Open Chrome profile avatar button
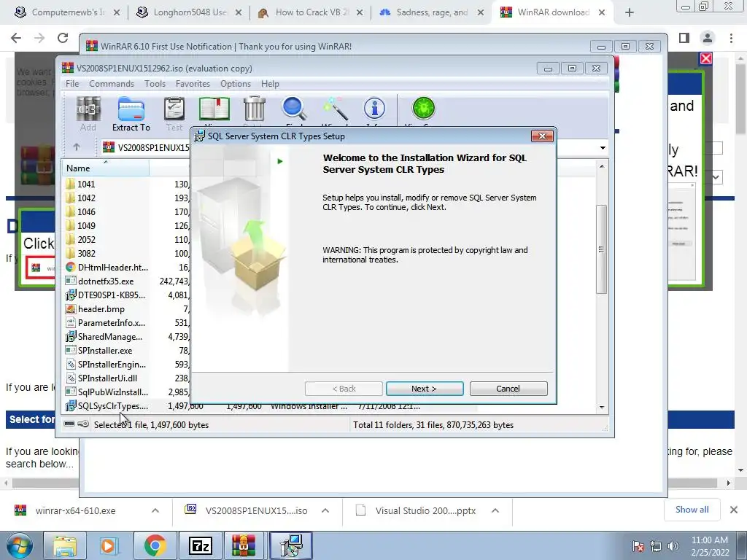This screenshot has width=747, height=560. (x=708, y=38)
